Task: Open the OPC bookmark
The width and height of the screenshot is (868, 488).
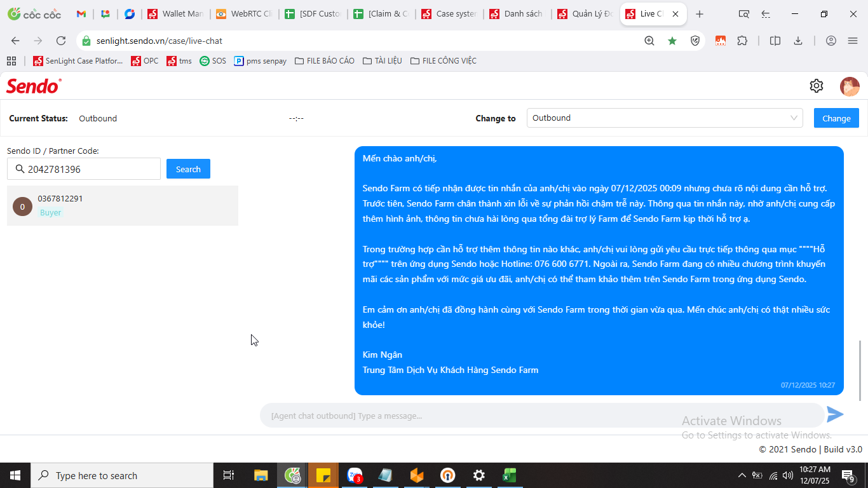Action: point(145,61)
